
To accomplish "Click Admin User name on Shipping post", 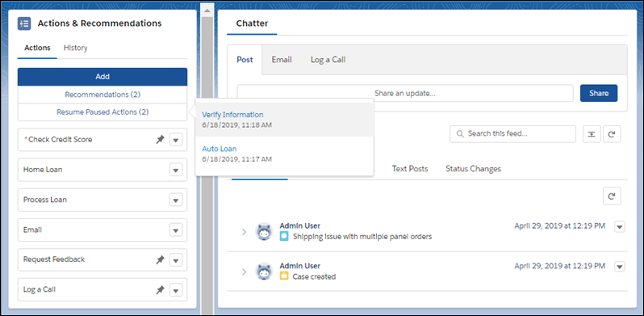I will [x=300, y=226].
